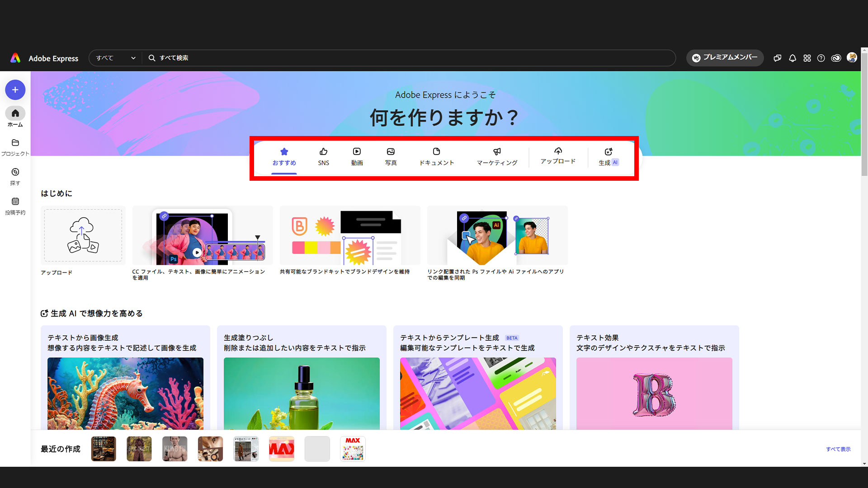The height and width of the screenshot is (488, 868).
Task: Open the すべて search category dropdown
Action: tap(114, 58)
